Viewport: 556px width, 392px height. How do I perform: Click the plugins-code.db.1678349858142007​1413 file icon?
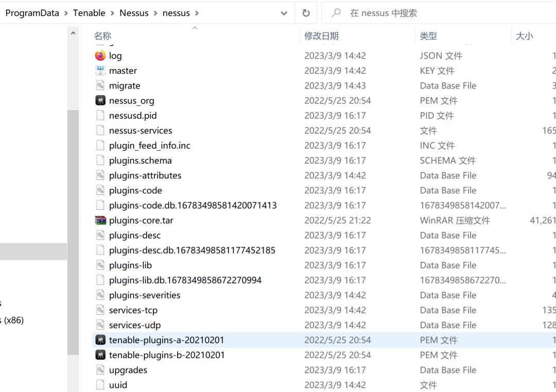coord(100,205)
